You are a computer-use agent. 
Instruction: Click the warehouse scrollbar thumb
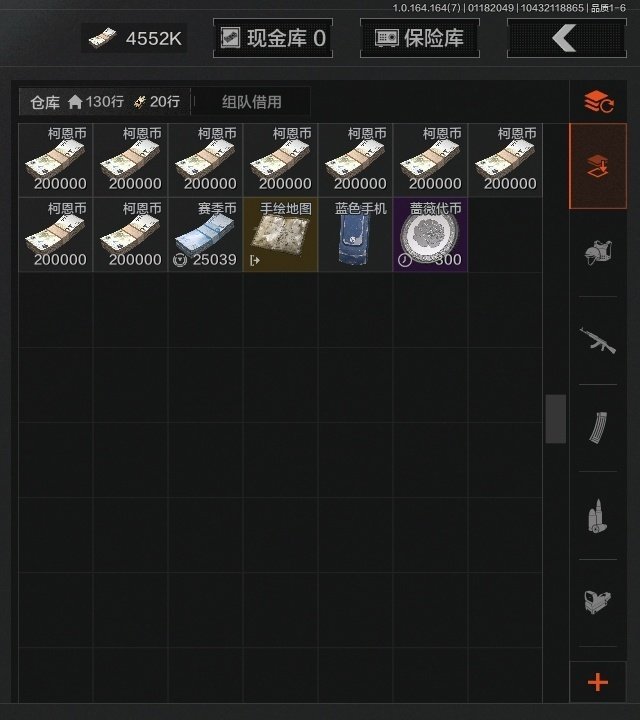click(x=556, y=419)
